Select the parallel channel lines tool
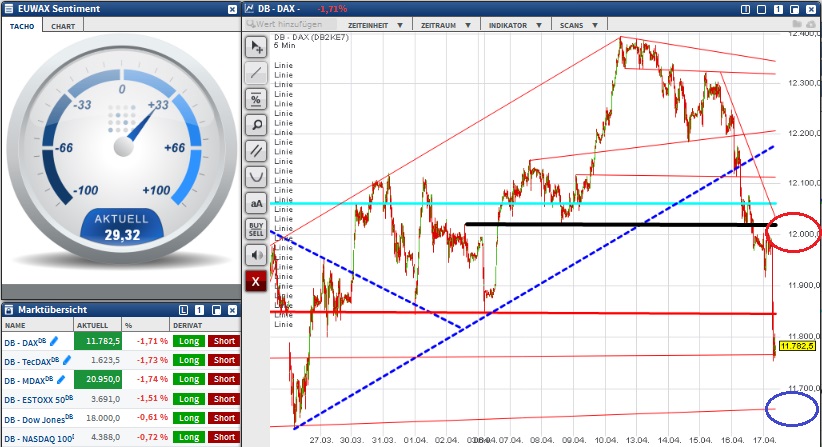The width and height of the screenshot is (822, 447). click(256, 151)
